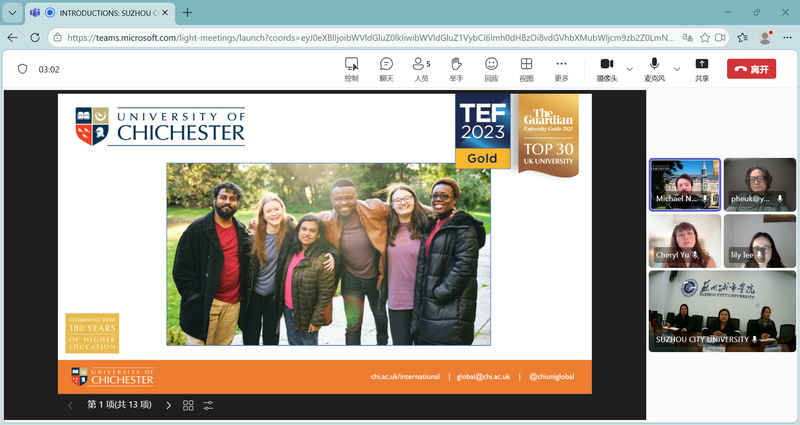The image size is (800, 425).
Task: Expand the camera device options arrow
Action: click(629, 69)
